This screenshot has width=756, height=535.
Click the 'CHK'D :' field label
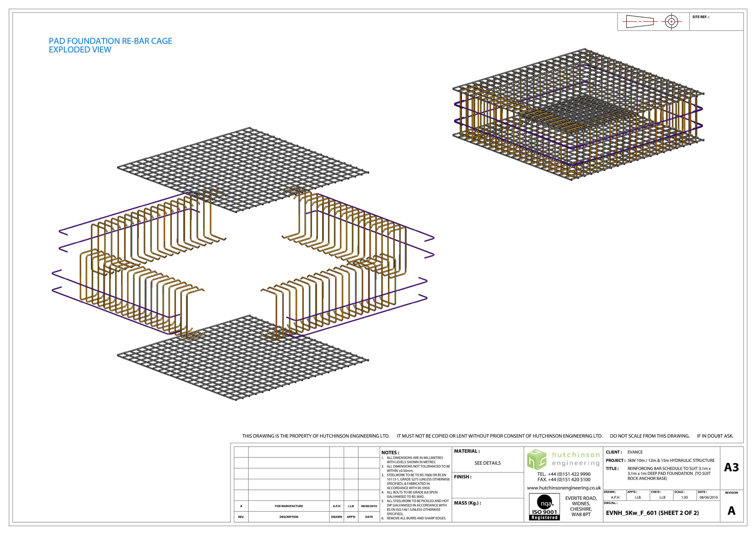(656, 492)
